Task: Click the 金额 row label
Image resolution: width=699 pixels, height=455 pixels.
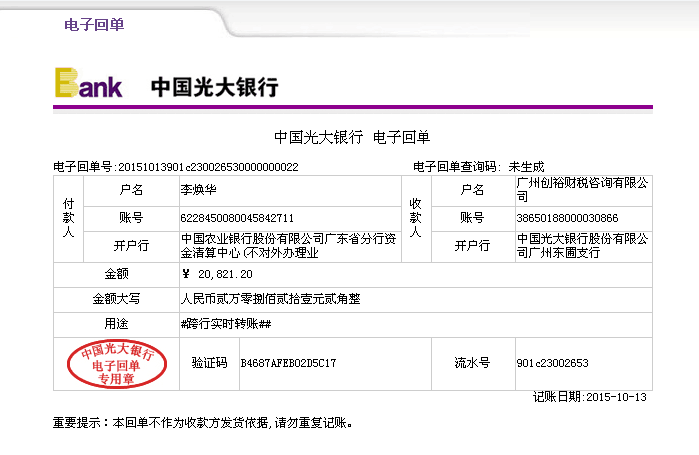Action: coord(116,274)
